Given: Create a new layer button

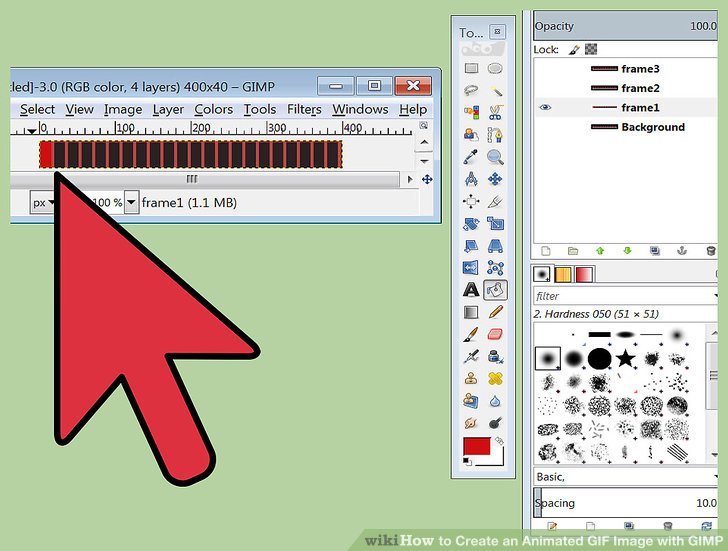Looking at the screenshot, I should tap(546, 251).
